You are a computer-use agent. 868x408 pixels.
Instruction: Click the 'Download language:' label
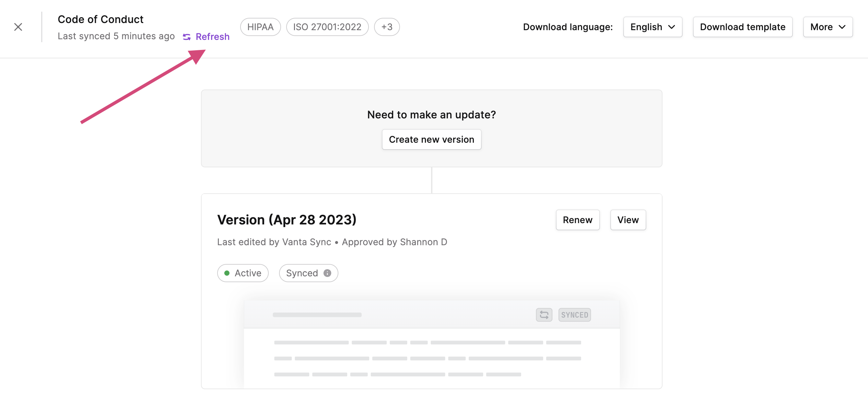click(x=568, y=27)
